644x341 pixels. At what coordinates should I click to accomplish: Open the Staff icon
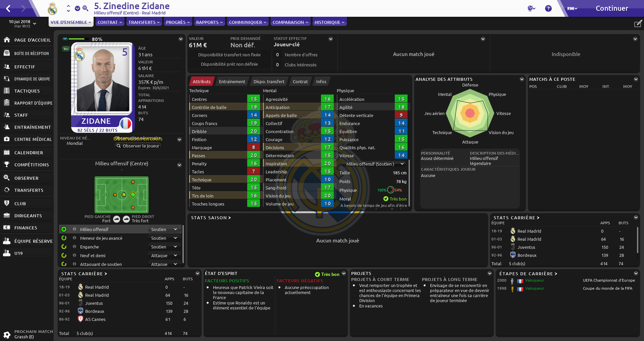click(x=7, y=115)
